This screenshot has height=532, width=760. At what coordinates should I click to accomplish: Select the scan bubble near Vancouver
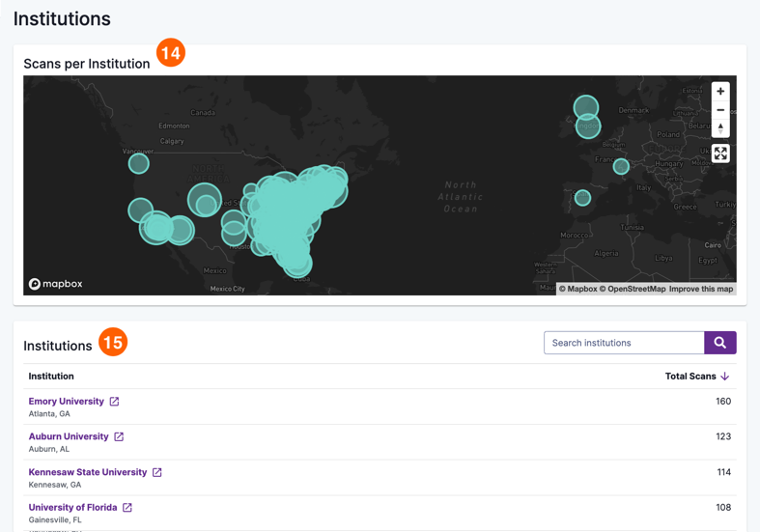click(x=139, y=163)
